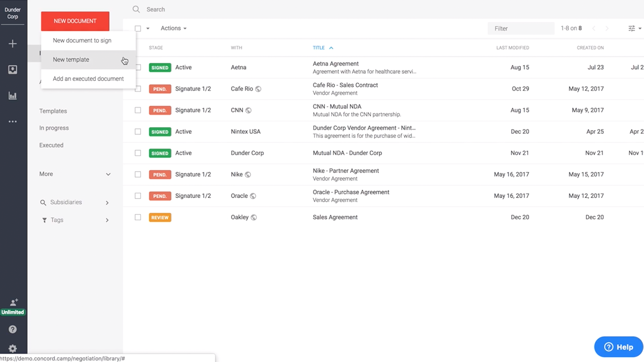Open the column settings sliders icon
Image resolution: width=644 pixels, height=362 pixels.
coord(632,28)
